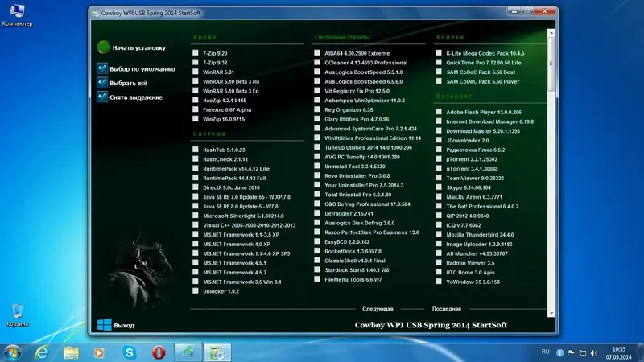Screen dimensions: 644x362
Task: Check the TeamViewer 9.0.28223 checkbox
Action: tap(439, 178)
